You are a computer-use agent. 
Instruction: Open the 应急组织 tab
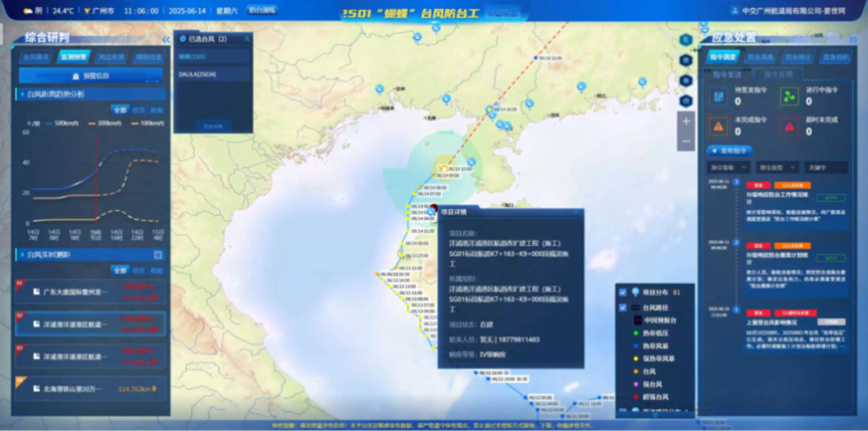click(x=835, y=57)
